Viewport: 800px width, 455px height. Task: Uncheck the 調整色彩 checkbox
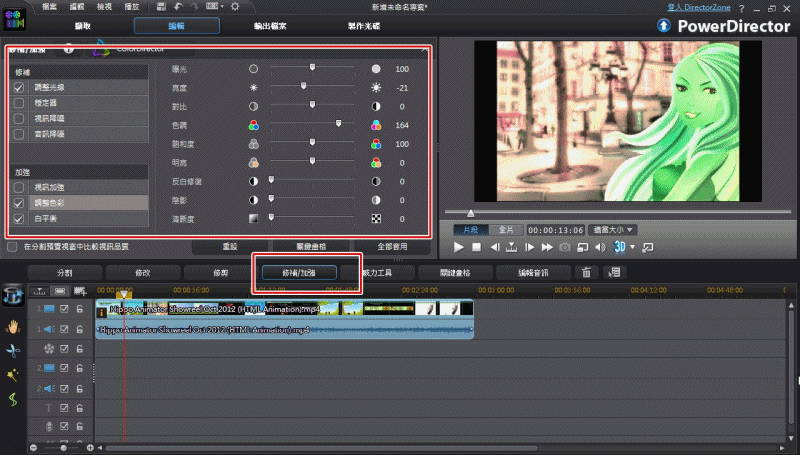point(19,203)
